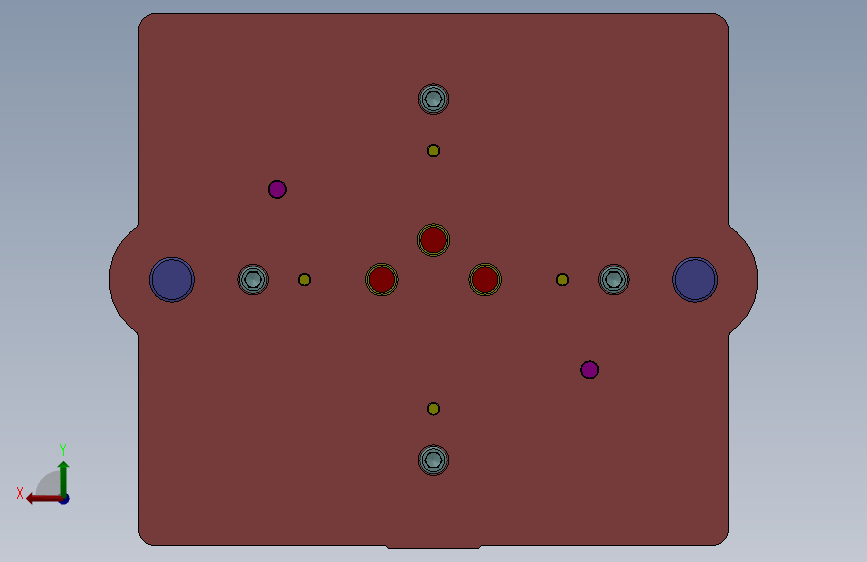Click the blue Z axis dot on triad

[65, 499]
